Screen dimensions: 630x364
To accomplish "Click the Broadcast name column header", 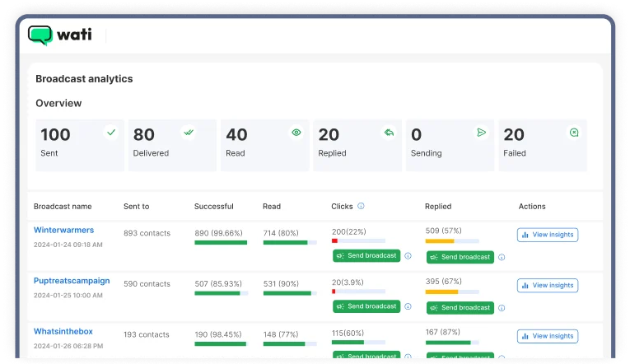I will (x=63, y=207).
